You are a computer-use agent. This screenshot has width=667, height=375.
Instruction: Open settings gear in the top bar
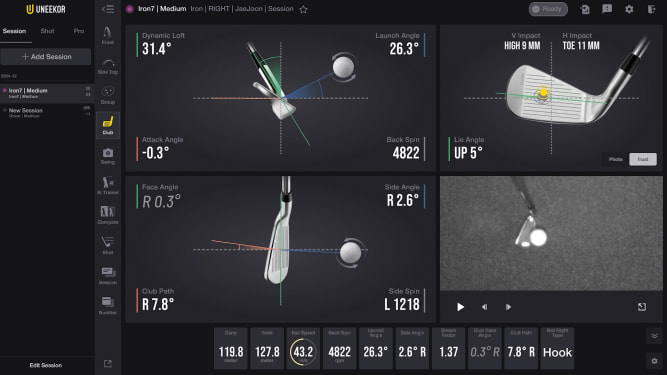629,9
